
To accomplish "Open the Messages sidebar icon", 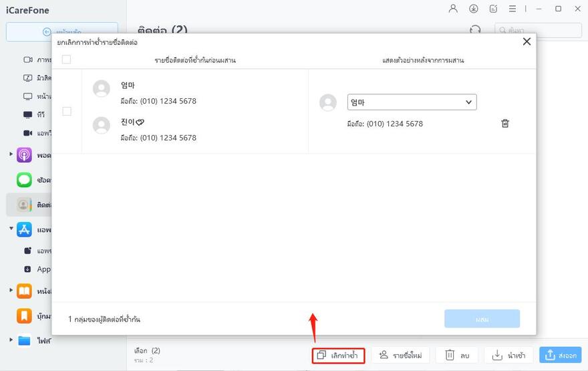I will coord(24,180).
